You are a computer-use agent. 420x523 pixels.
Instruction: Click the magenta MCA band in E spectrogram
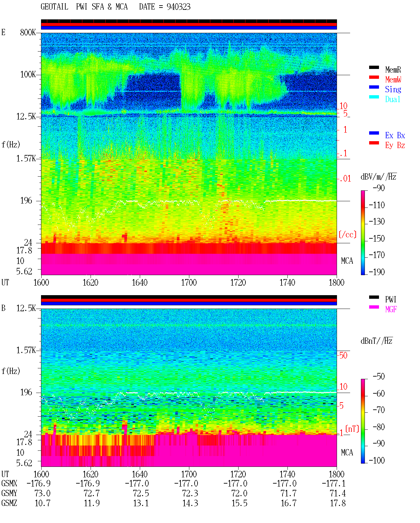coord(189,264)
